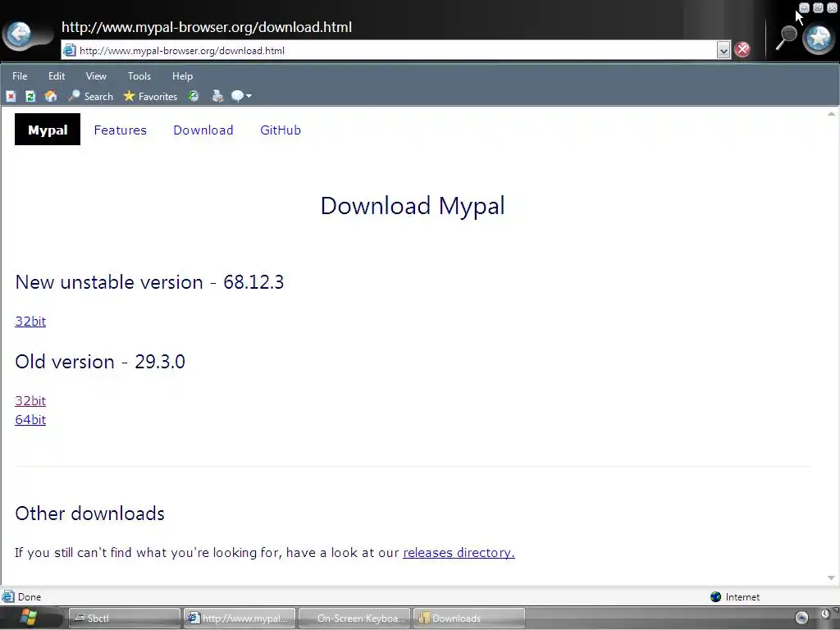Click 'Old version - 29.3.0' heading
Image resolution: width=840 pixels, height=630 pixels.
pyautogui.click(x=100, y=362)
